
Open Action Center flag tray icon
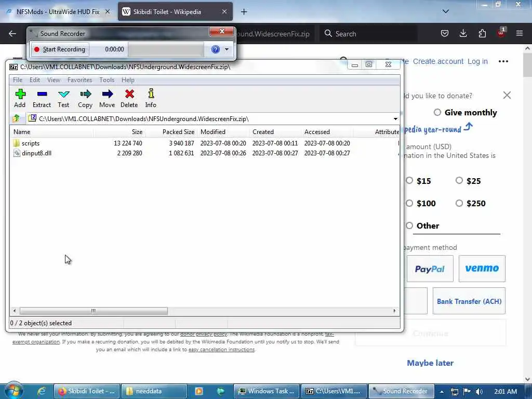pos(467,392)
